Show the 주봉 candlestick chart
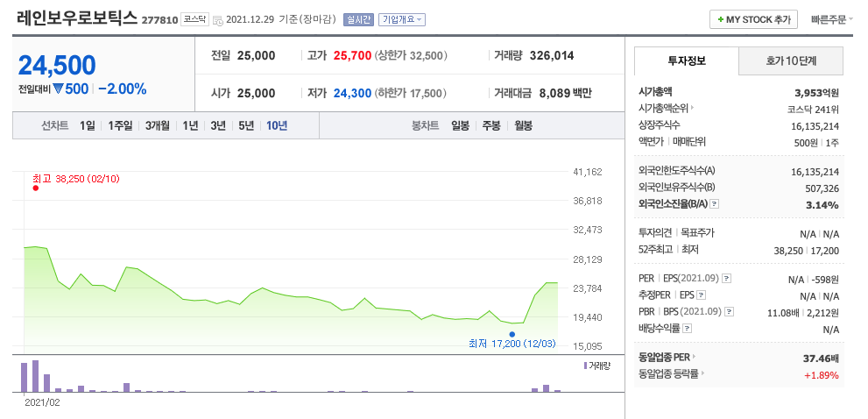 pos(491,126)
